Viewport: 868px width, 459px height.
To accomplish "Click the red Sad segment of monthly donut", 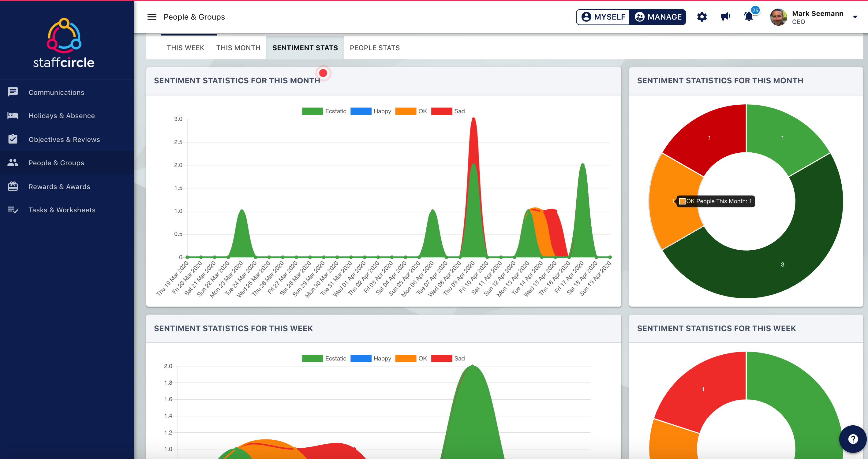I will click(709, 137).
